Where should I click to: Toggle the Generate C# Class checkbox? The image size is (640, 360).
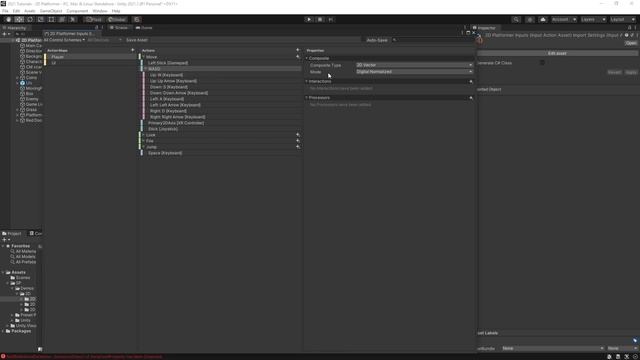coord(542,62)
